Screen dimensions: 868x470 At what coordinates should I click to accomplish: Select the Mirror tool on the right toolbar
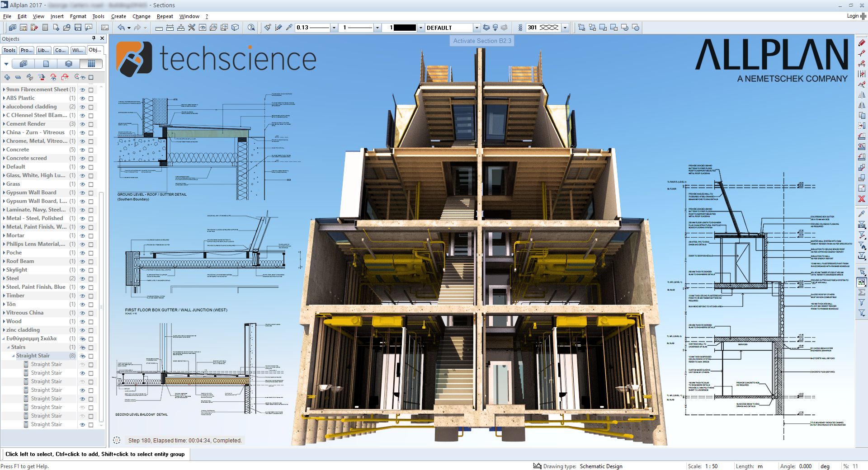click(x=861, y=106)
